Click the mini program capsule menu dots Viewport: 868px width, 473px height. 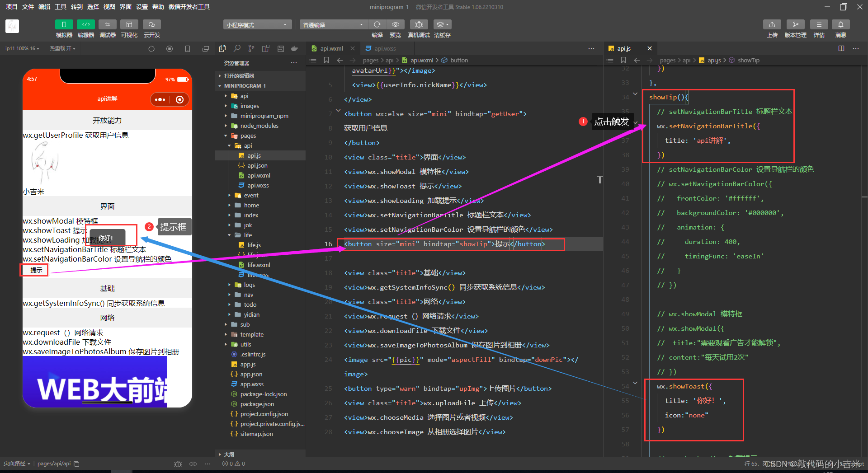pos(160,99)
